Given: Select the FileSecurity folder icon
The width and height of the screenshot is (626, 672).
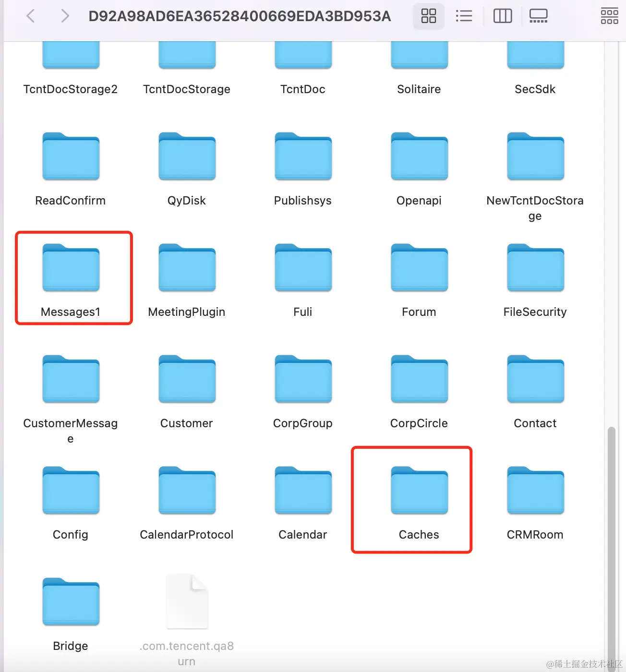Looking at the screenshot, I should pyautogui.click(x=535, y=267).
